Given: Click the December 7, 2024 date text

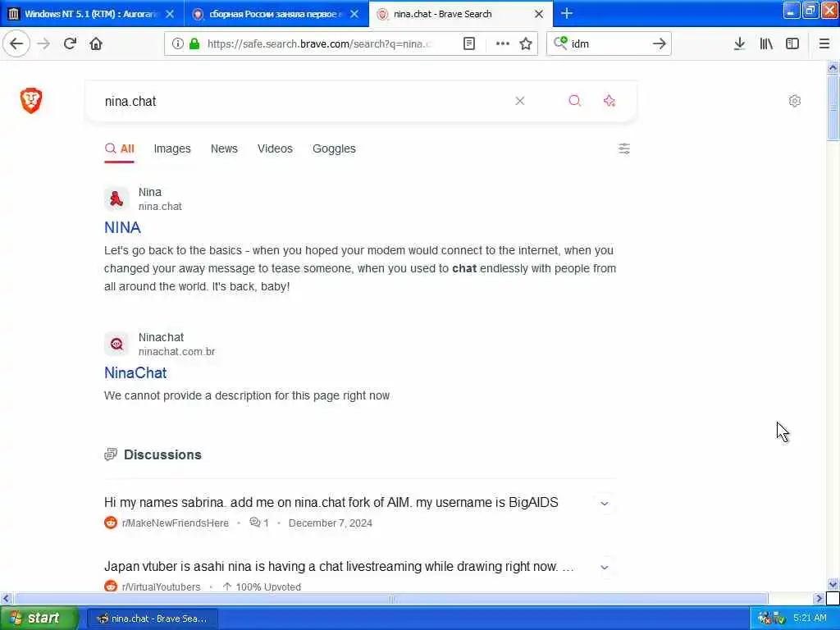Looking at the screenshot, I should [330, 523].
